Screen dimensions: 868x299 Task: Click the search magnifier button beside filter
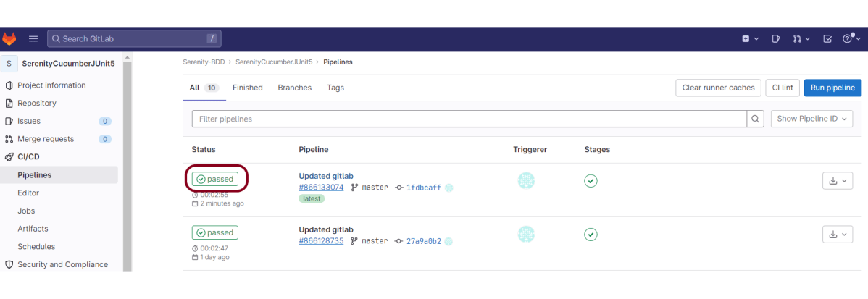point(755,119)
